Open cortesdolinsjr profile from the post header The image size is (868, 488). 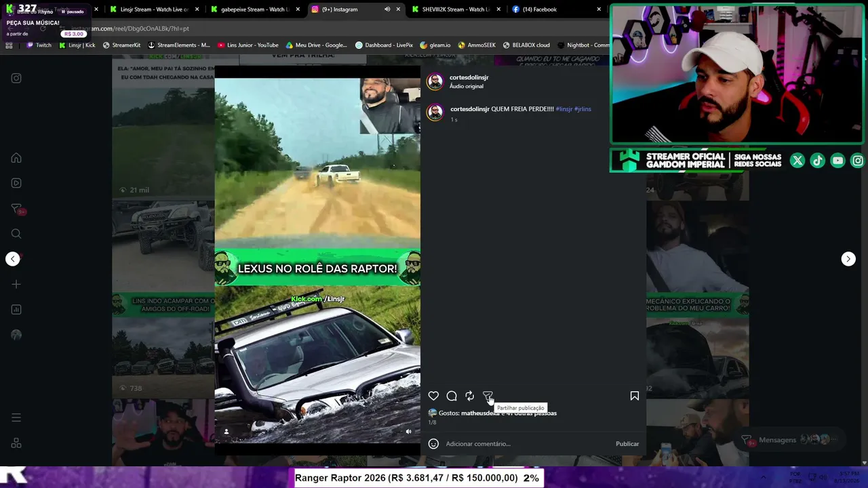(469, 77)
